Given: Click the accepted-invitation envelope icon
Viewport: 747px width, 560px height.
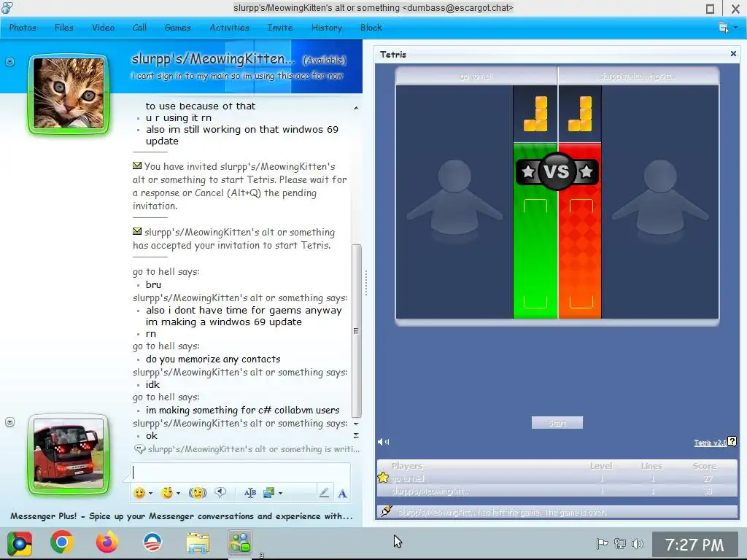Looking at the screenshot, I should 137,231.
